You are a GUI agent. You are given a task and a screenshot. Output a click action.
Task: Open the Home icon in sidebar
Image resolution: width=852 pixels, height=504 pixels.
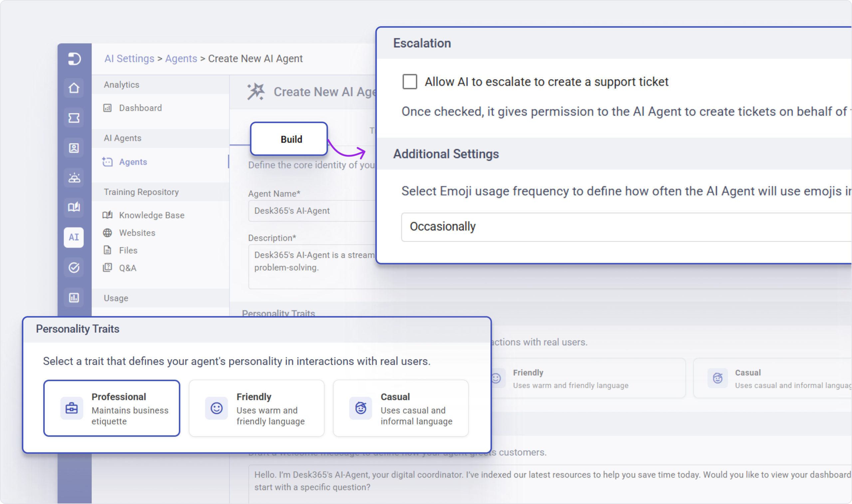tap(74, 88)
